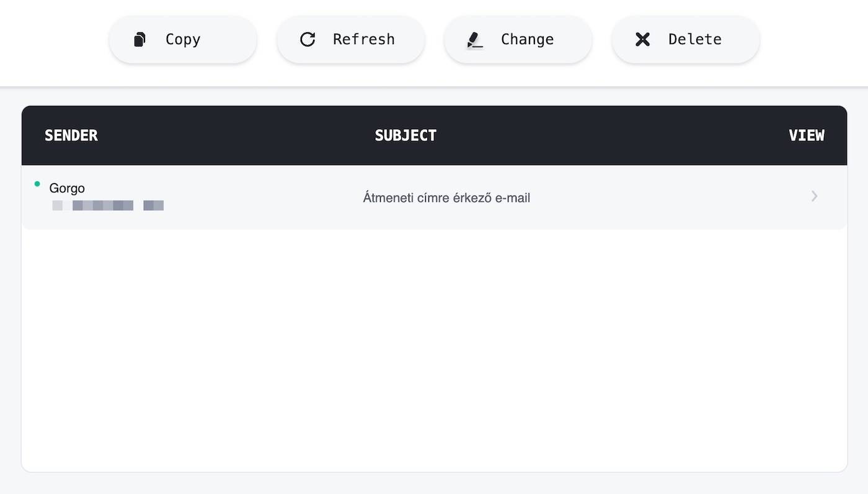868x494 pixels.
Task: Copy the temporary address via Copy label
Action: pos(183,39)
